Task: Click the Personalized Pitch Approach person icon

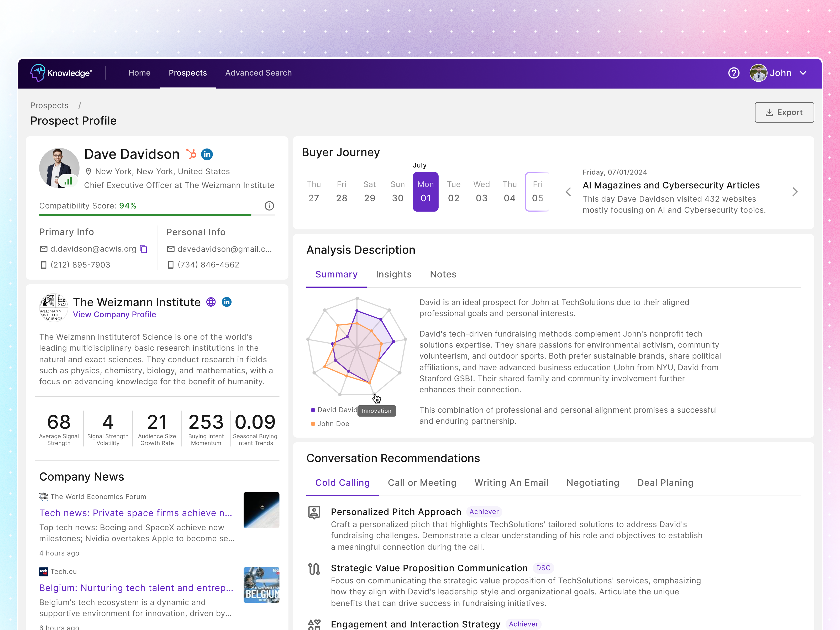Action: click(x=314, y=512)
